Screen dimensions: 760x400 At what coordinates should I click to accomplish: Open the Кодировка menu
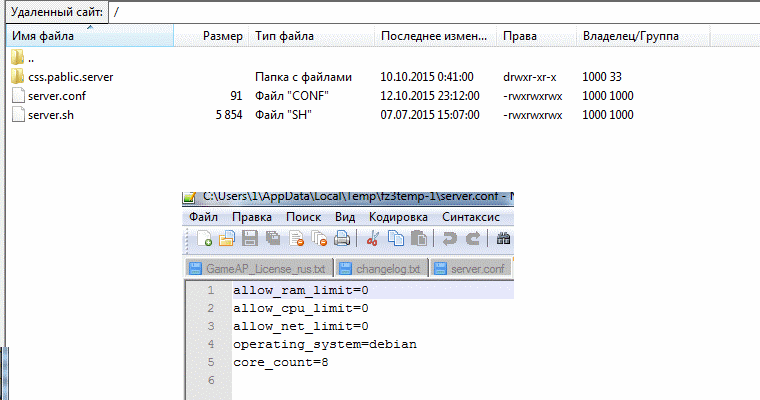(x=398, y=217)
